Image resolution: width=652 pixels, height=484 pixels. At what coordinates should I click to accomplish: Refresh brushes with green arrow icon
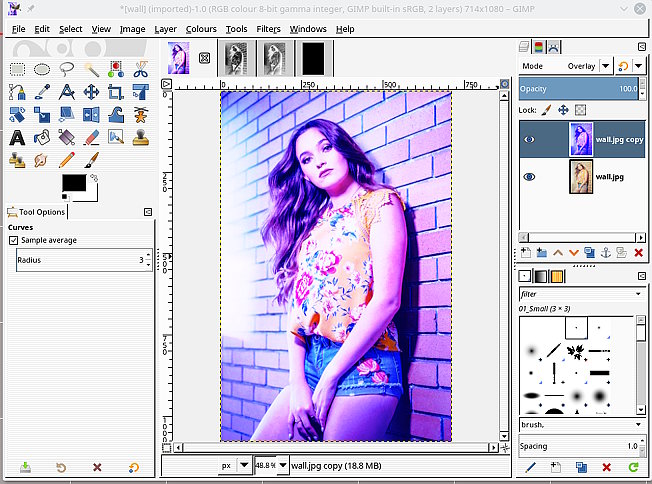click(x=633, y=468)
